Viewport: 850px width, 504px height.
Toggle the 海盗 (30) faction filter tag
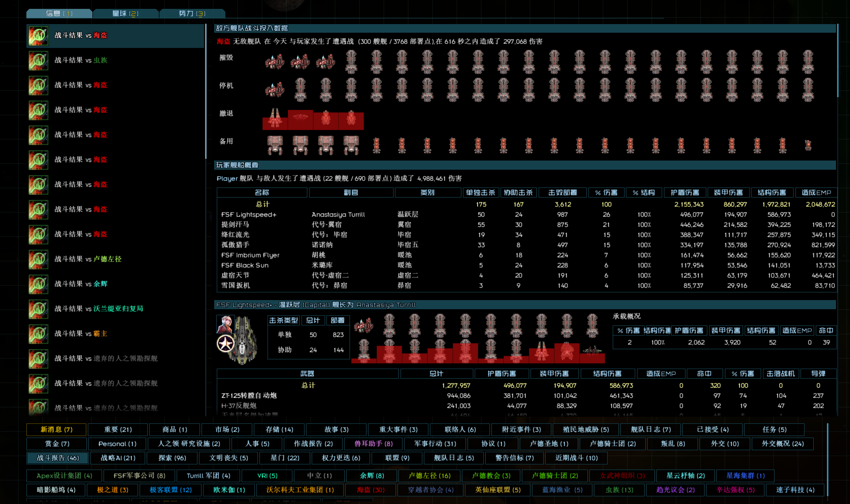coord(370,490)
